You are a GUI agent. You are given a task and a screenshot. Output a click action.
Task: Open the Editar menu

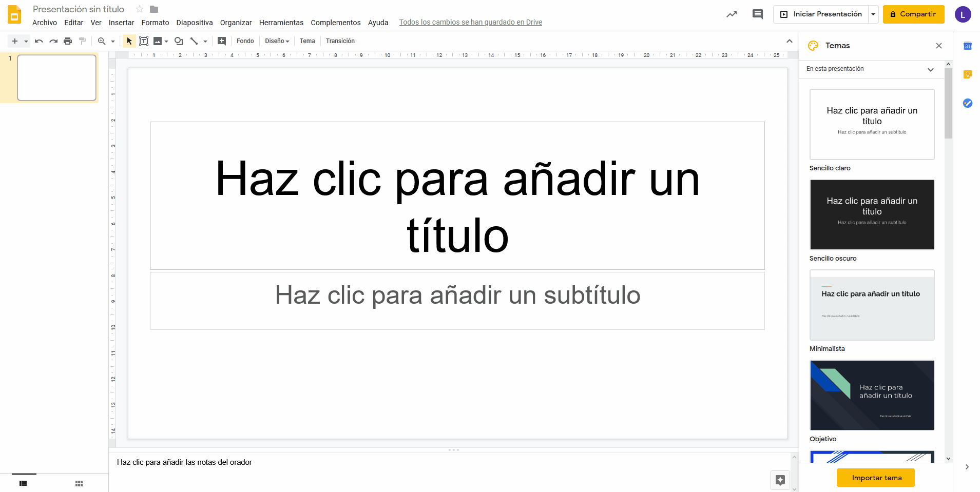click(x=74, y=23)
